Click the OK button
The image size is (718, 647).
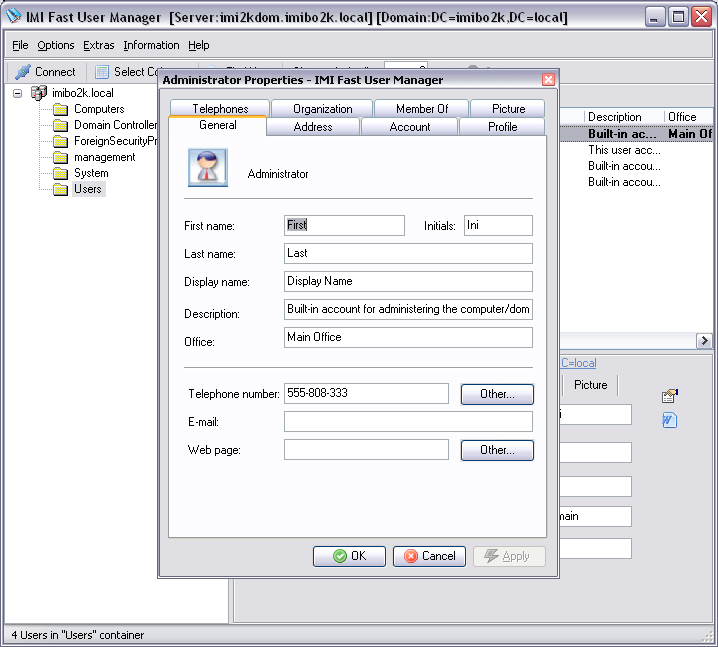(x=349, y=556)
